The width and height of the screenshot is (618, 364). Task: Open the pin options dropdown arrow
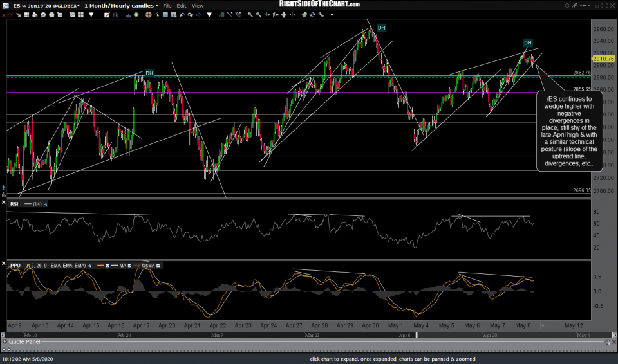click(589, 6)
